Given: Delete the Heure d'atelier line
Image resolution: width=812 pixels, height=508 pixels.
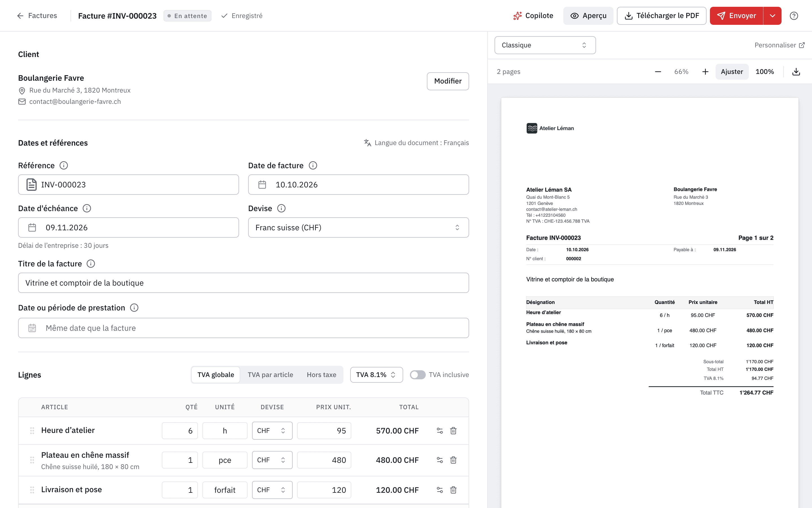Looking at the screenshot, I should 453,431.
